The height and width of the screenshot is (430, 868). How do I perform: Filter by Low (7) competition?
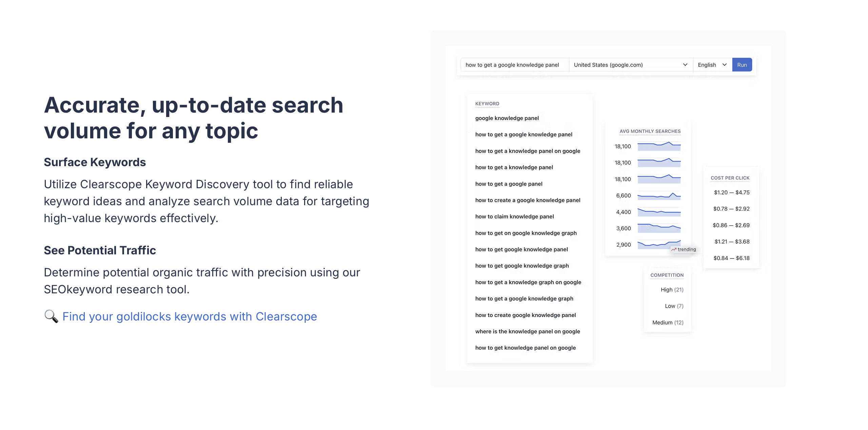click(674, 306)
